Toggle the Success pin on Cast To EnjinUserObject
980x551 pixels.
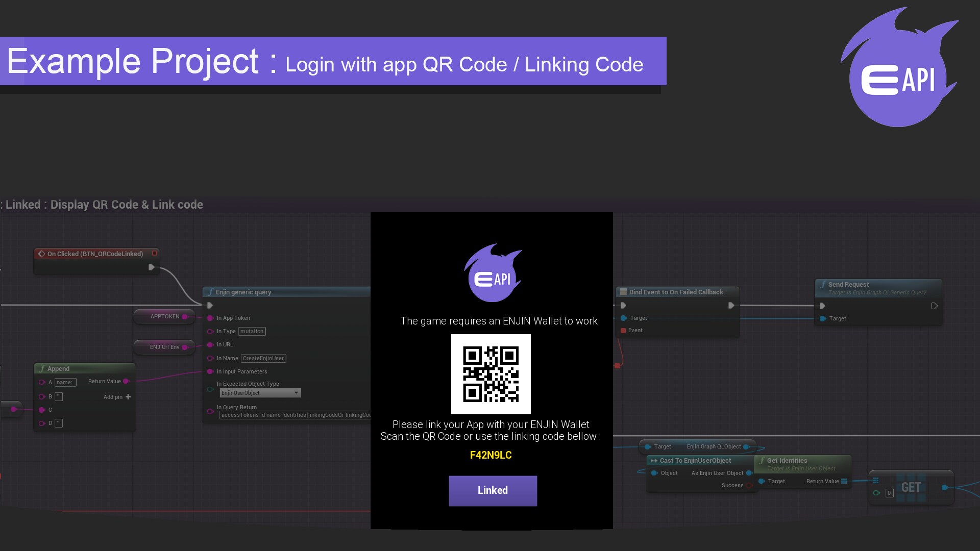[x=749, y=485]
